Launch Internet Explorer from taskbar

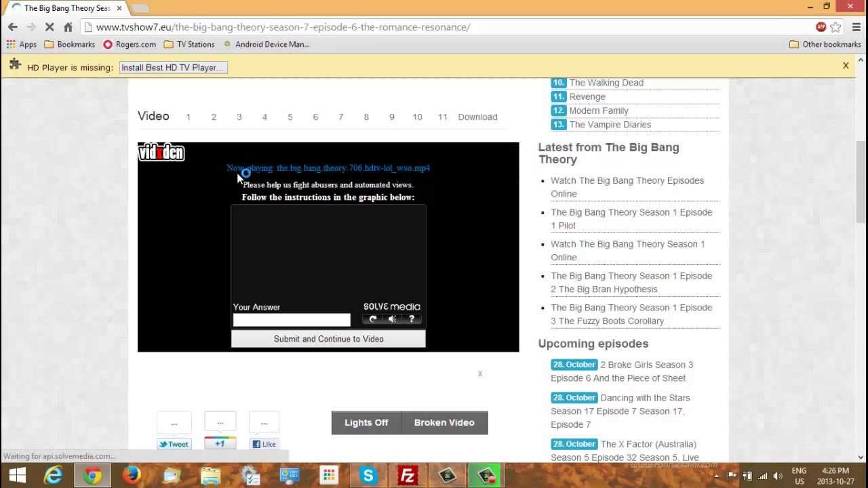click(54, 476)
